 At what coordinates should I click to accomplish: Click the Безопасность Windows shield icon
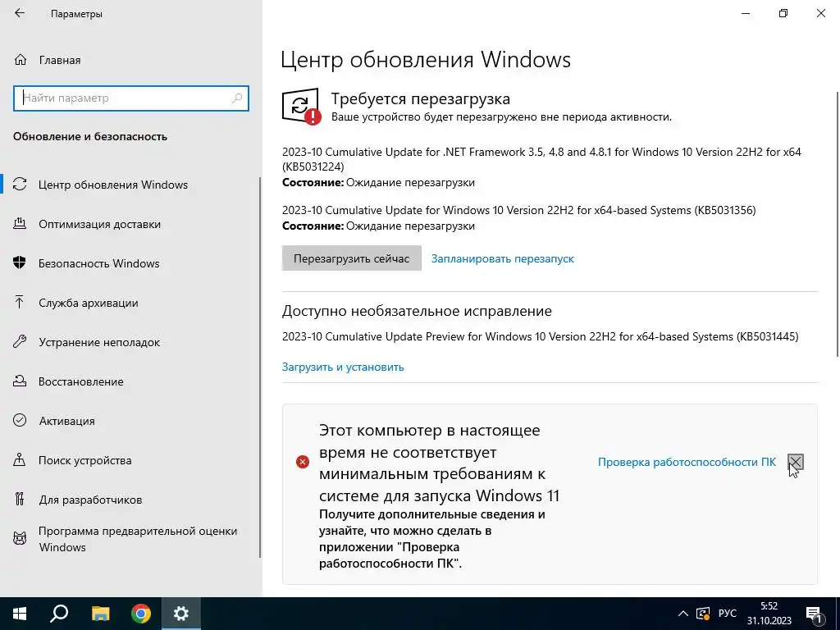click(x=20, y=263)
